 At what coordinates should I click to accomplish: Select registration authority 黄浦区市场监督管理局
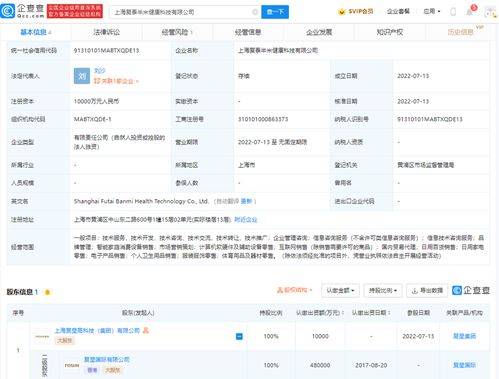(x=426, y=165)
